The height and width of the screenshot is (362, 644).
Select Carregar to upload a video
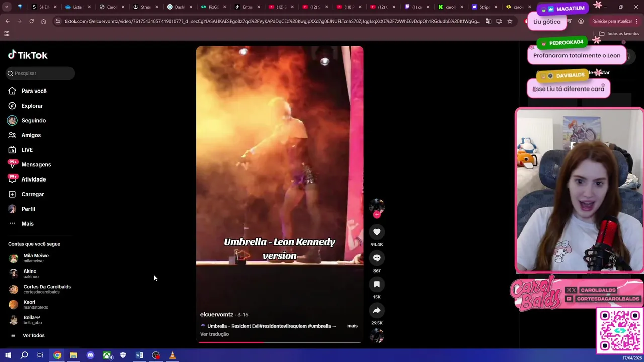point(32,194)
